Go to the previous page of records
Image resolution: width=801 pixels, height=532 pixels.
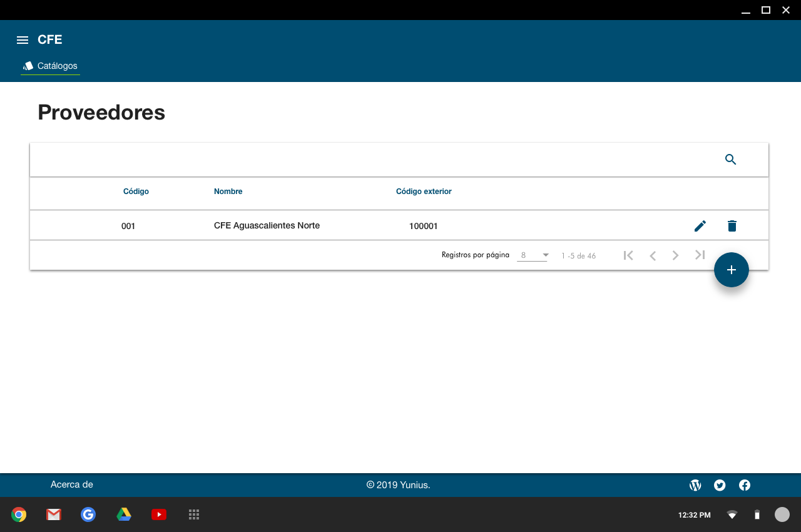pyautogui.click(x=652, y=255)
